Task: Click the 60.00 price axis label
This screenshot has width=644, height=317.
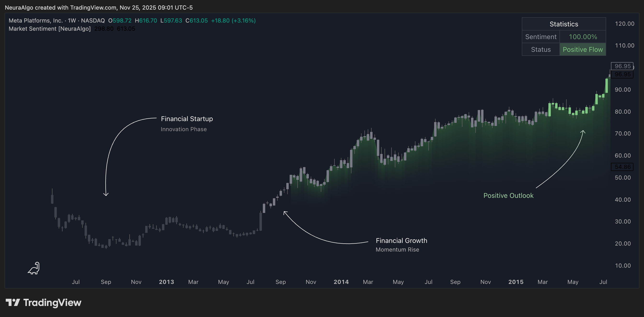Action: pos(623,156)
